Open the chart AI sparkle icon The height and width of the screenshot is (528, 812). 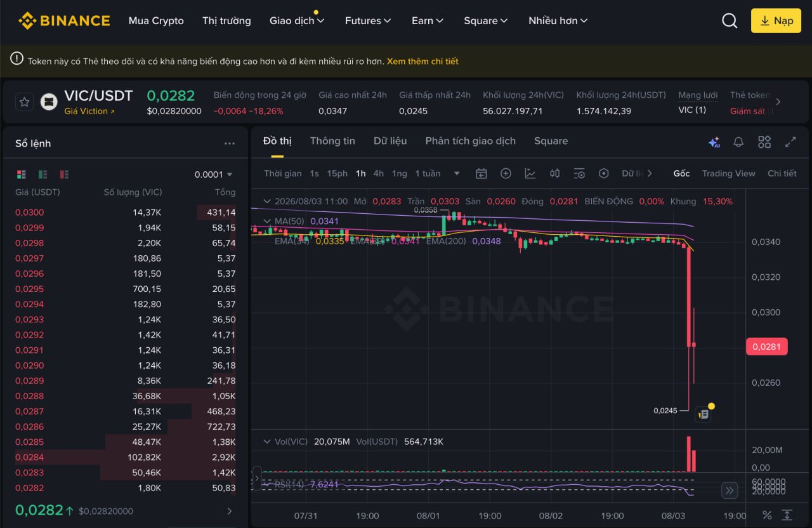[x=714, y=142]
